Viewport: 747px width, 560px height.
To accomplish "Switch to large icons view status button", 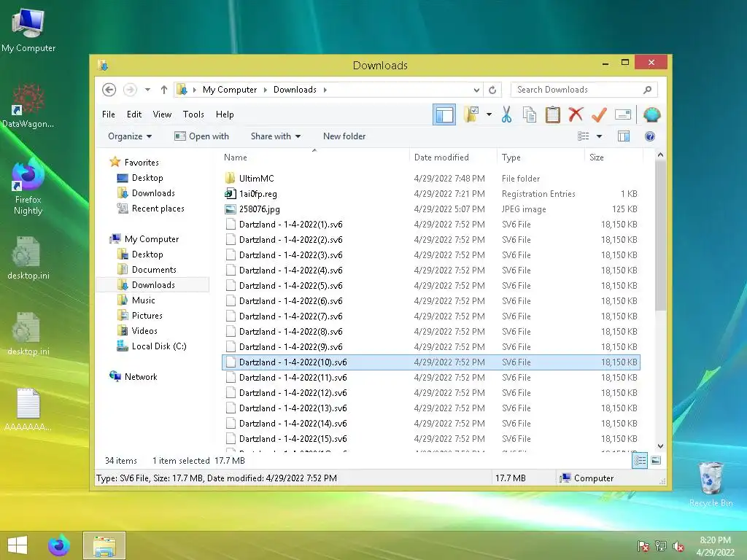I will [656, 460].
